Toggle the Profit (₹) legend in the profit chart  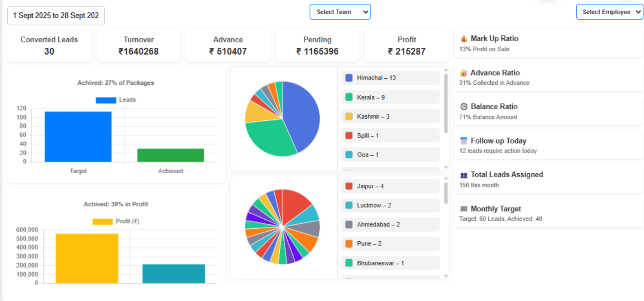[x=115, y=221]
